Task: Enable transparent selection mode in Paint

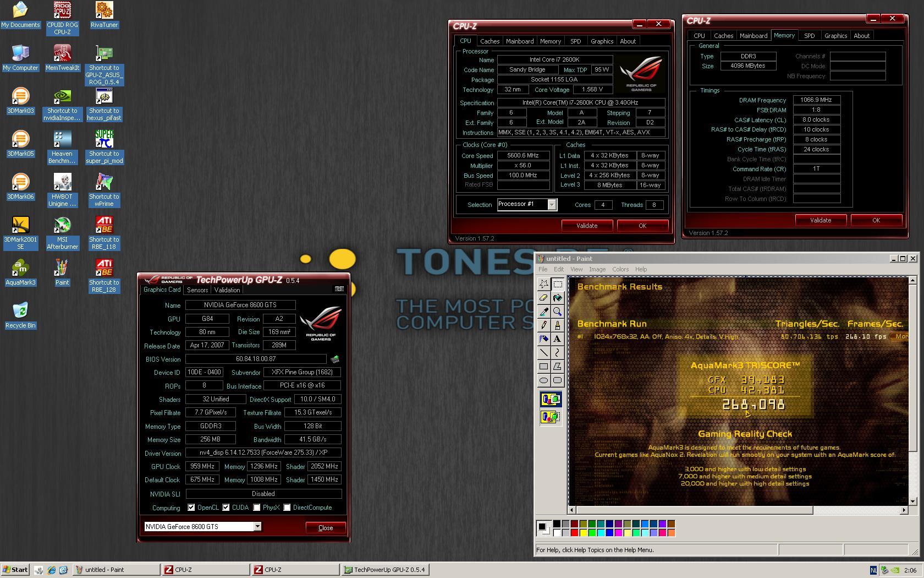Action: click(x=551, y=417)
